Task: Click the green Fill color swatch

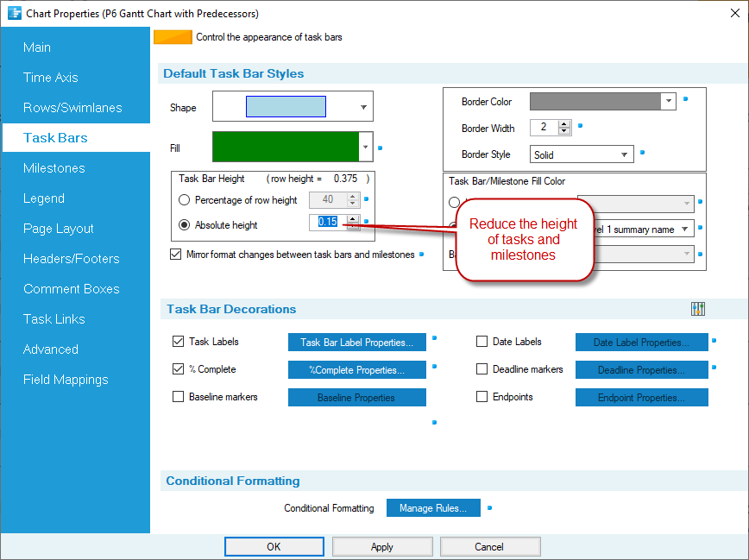Action: (286, 148)
